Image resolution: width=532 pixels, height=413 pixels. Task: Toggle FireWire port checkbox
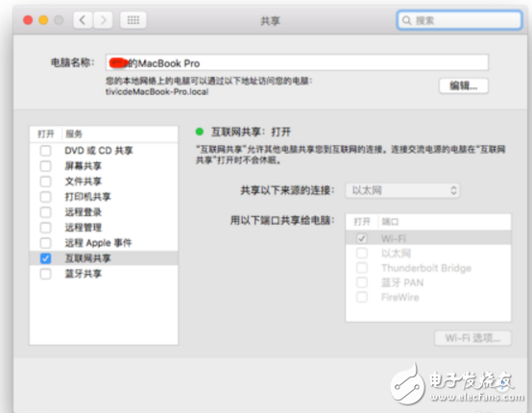point(362,298)
